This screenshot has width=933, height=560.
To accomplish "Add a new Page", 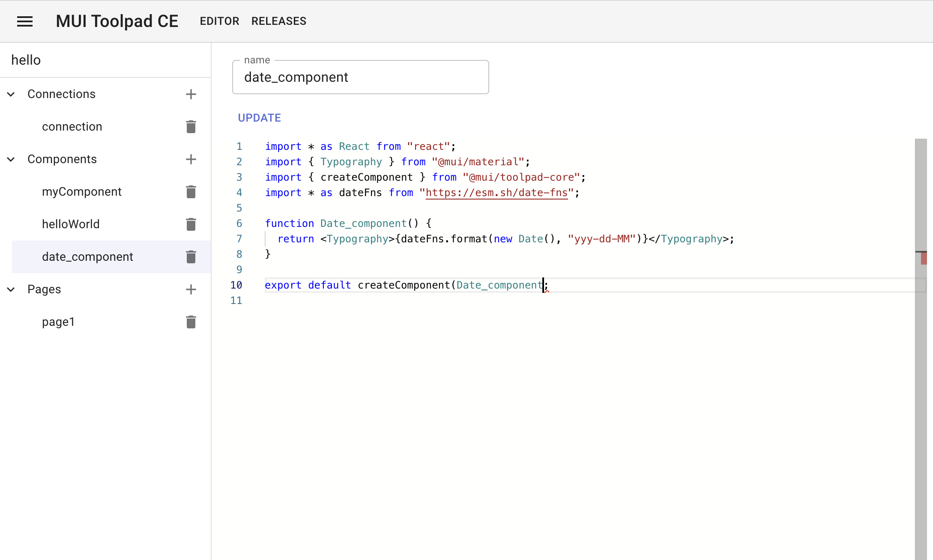I will tap(191, 289).
